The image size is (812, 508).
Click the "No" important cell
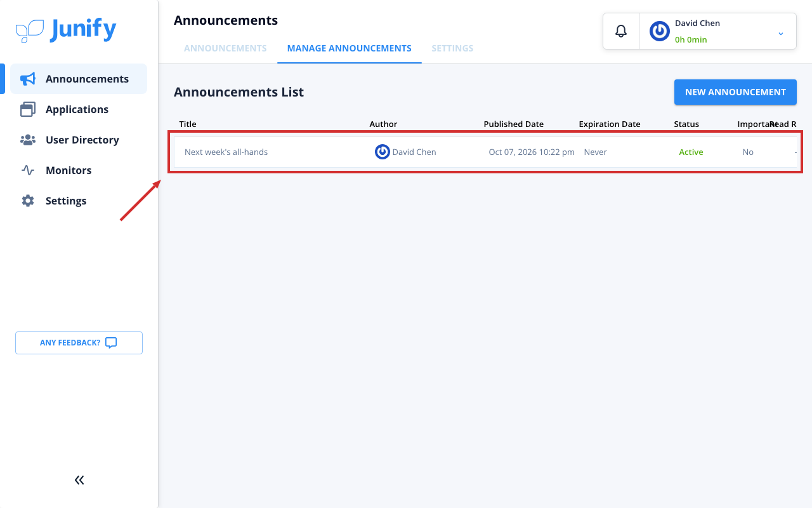click(748, 152)
